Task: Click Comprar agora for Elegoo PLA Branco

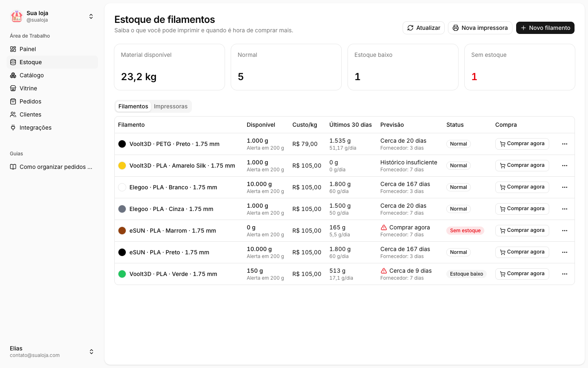Action: (522, 187)
